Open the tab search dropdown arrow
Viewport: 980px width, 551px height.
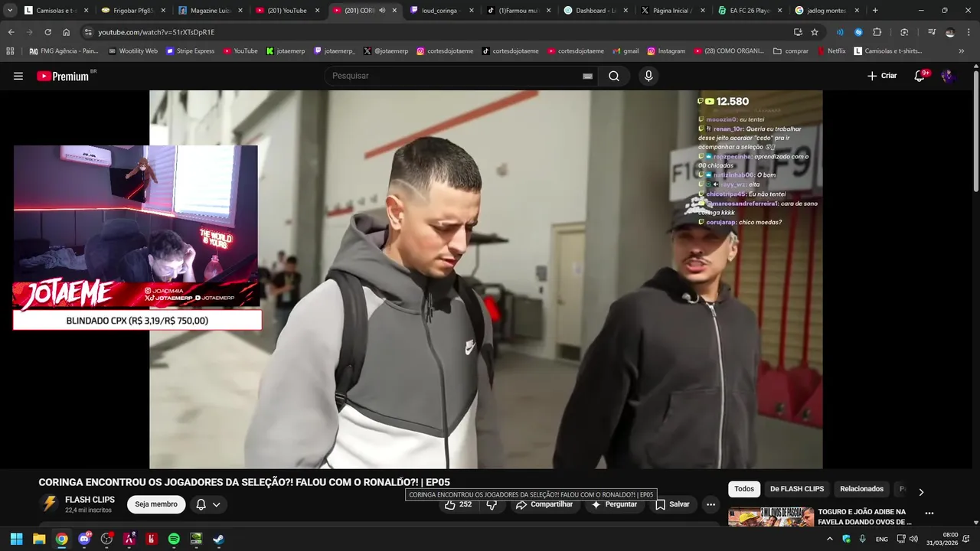[9, 11]
